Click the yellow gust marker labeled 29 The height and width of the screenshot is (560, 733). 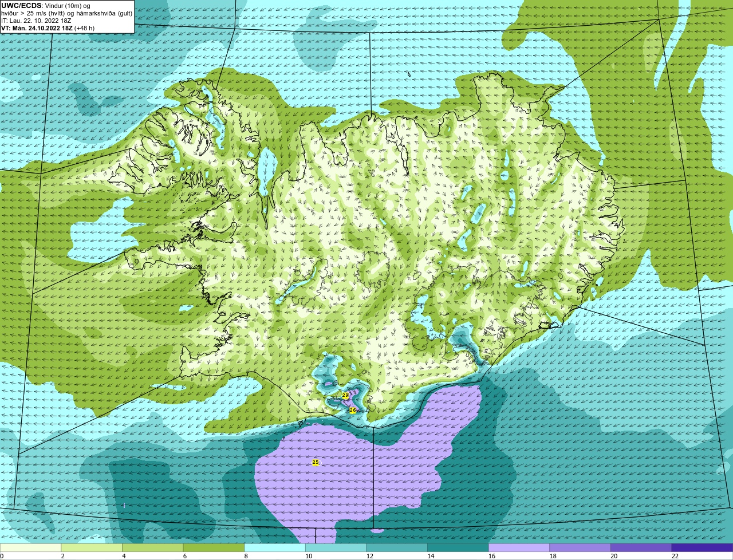pyautogui.click(x=345, y=395)
